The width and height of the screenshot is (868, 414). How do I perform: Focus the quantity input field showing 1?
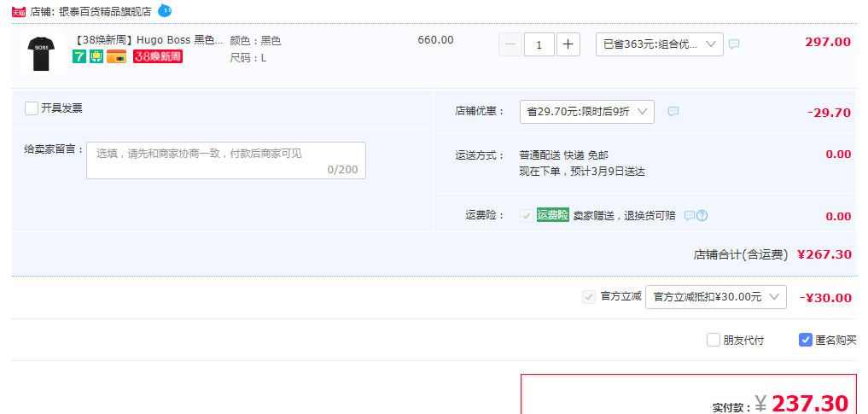click(x=539, y=45)
